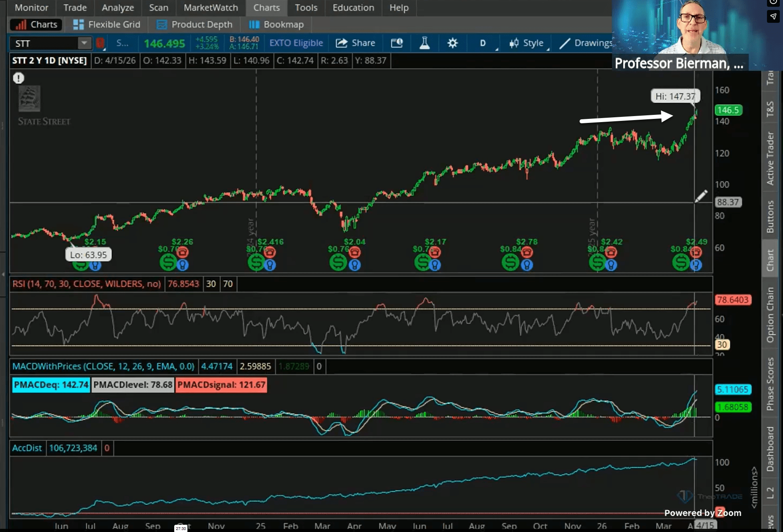
Task: Select the Tools tab
Action: click(x=306, y=8)
